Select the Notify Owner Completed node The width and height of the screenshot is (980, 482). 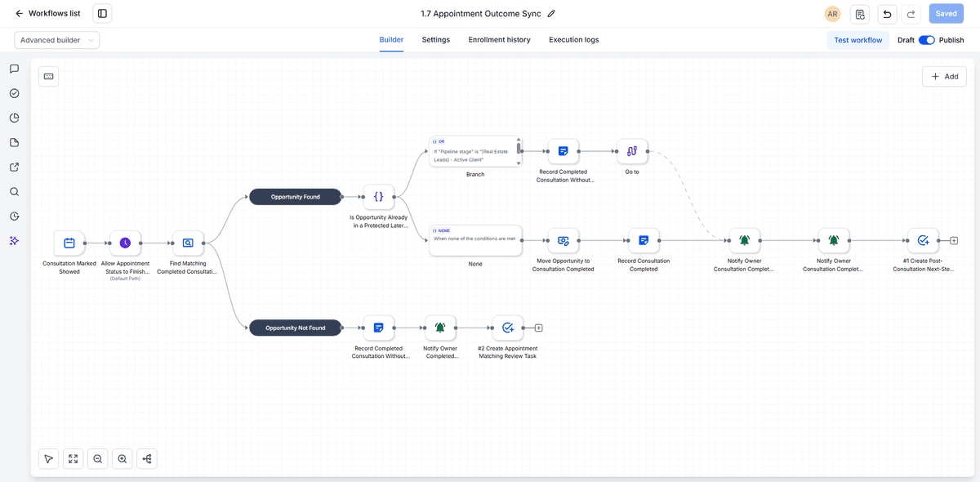coord(440,328)
